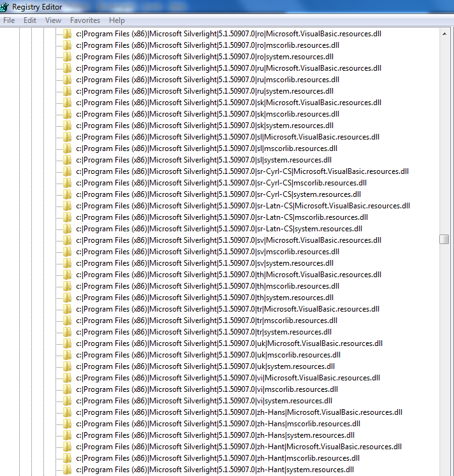454x476 pixels.
Task: Select the uk|mscorlib.resources.dll key text
Action: pos(208,355)
